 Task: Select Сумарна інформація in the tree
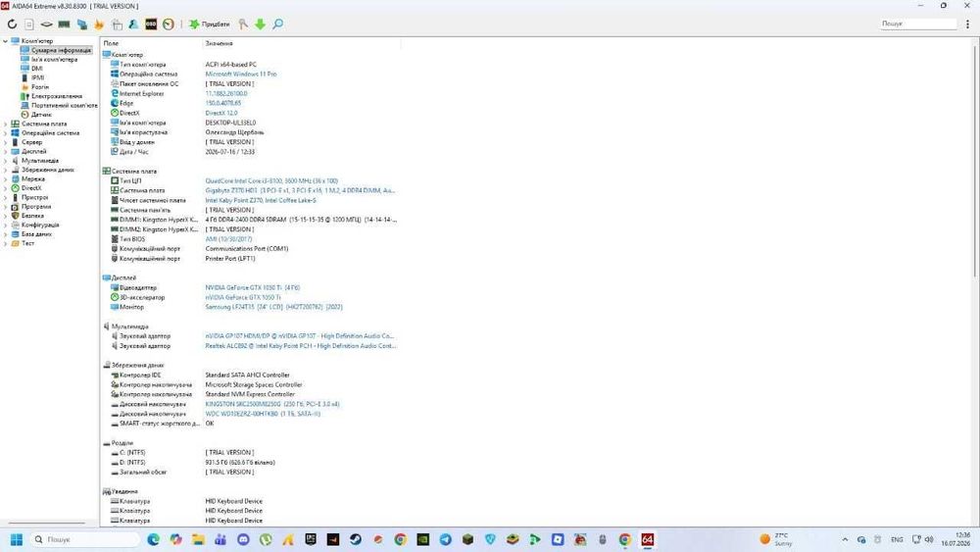pyautogui.click(x=61, y=50)
